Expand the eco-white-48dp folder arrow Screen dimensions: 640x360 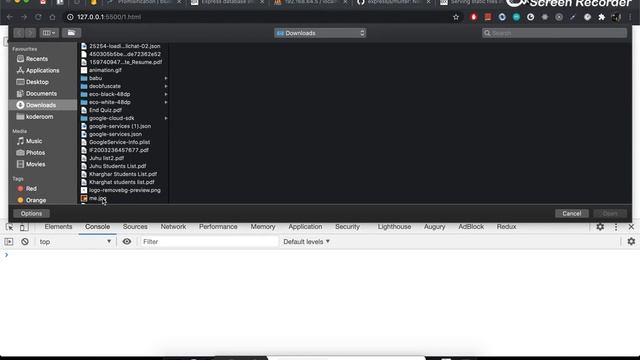pyautogui.click(x=166, y=102)
